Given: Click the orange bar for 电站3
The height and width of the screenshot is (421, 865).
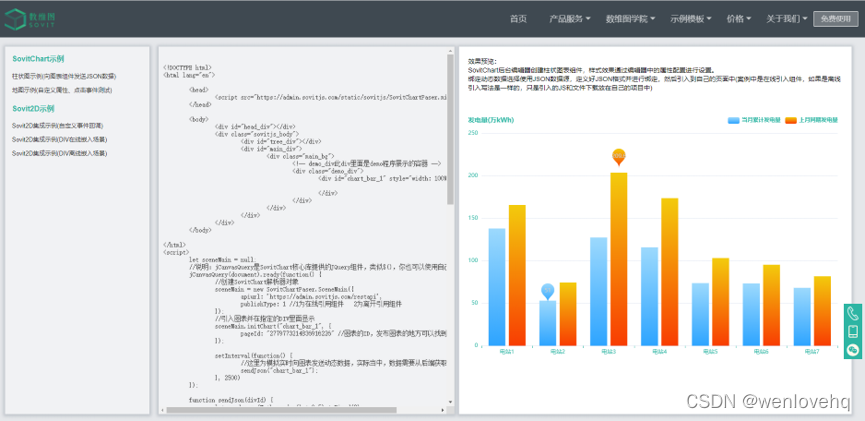Looking at the screenshot, I should tap(618, 259).
